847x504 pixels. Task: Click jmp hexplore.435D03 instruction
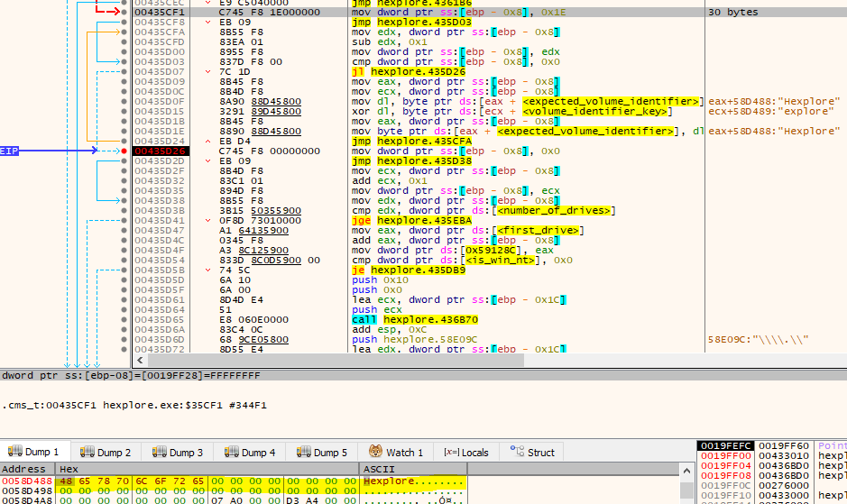[411, 23]
